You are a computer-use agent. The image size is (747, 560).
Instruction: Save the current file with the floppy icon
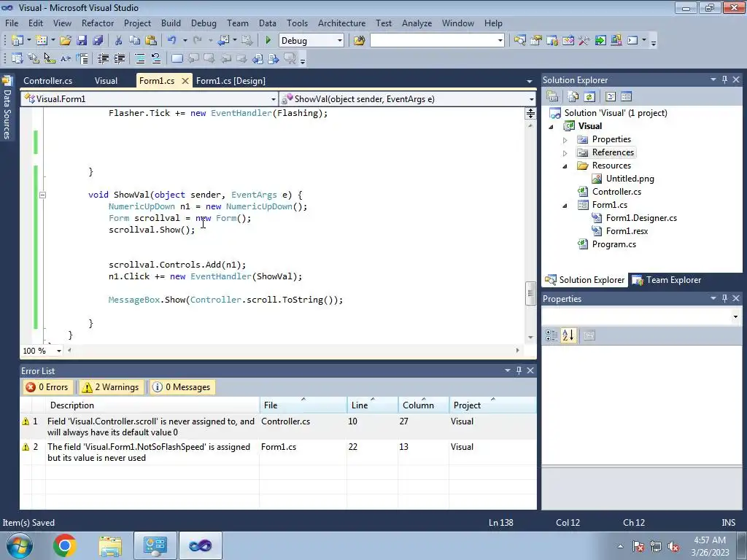[82, 41]
